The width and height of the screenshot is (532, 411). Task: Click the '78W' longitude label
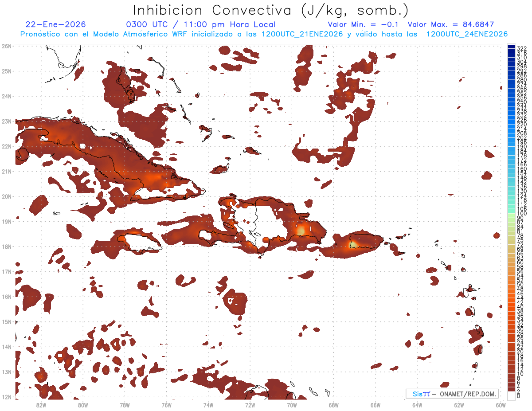[125, 404]
